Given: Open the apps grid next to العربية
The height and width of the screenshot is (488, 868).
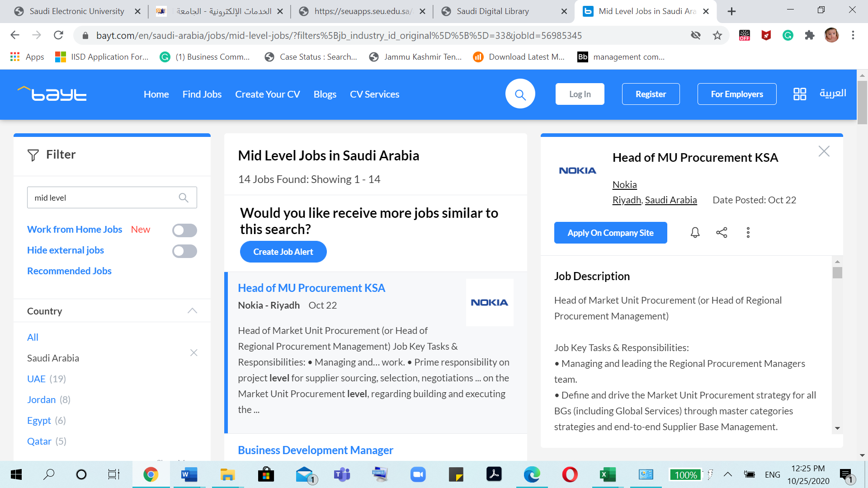Looking at the screenshot, I should point(800,94).
